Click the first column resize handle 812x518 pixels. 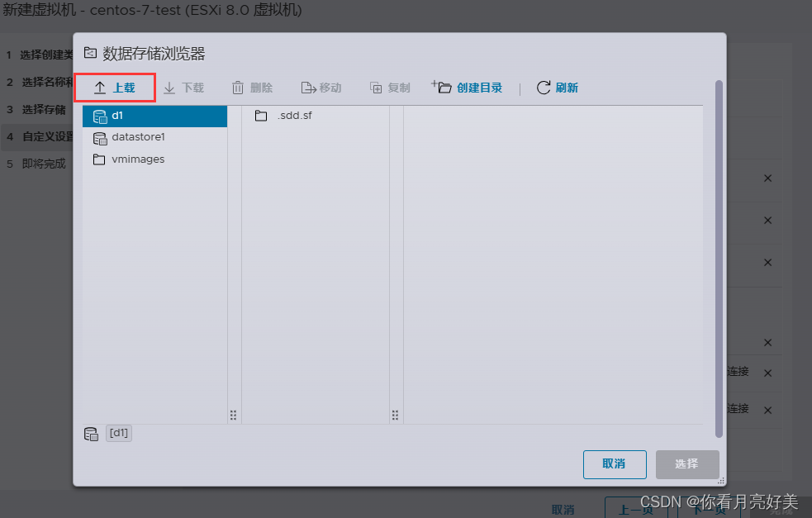tap(234, 415)
